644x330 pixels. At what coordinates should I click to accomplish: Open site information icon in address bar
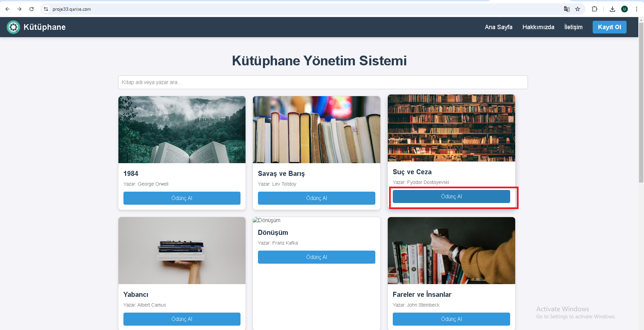pyautogui.click(x=46, y=9)
